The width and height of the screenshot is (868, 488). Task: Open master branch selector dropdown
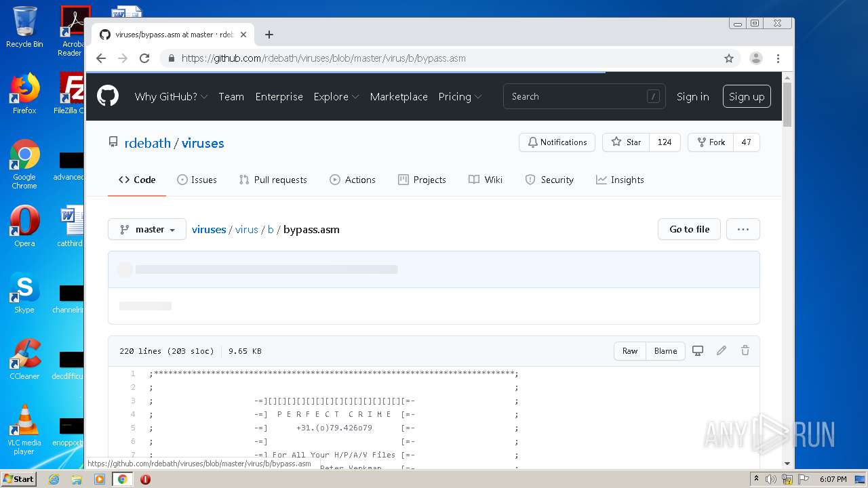click(147, 229)
